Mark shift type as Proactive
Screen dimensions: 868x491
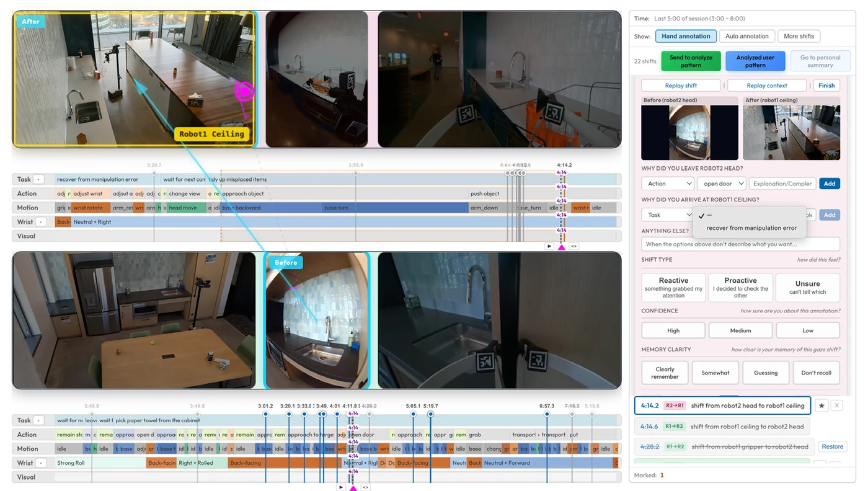pos(740,288)
